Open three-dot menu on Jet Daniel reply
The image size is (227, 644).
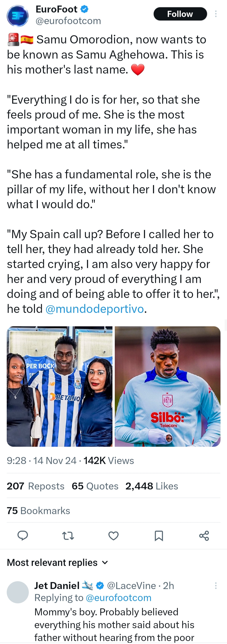216,585
